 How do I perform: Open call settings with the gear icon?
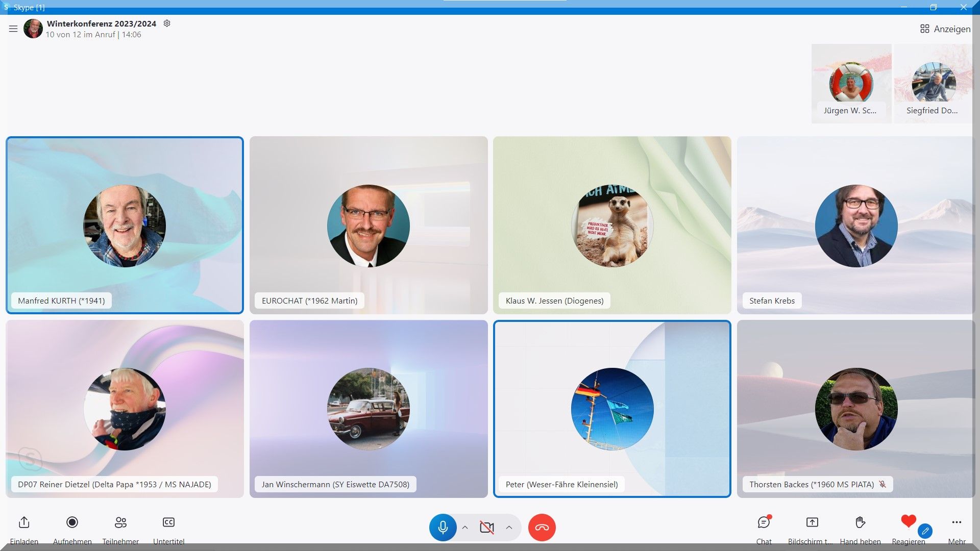pyautogui.click(x=167, y=23)
